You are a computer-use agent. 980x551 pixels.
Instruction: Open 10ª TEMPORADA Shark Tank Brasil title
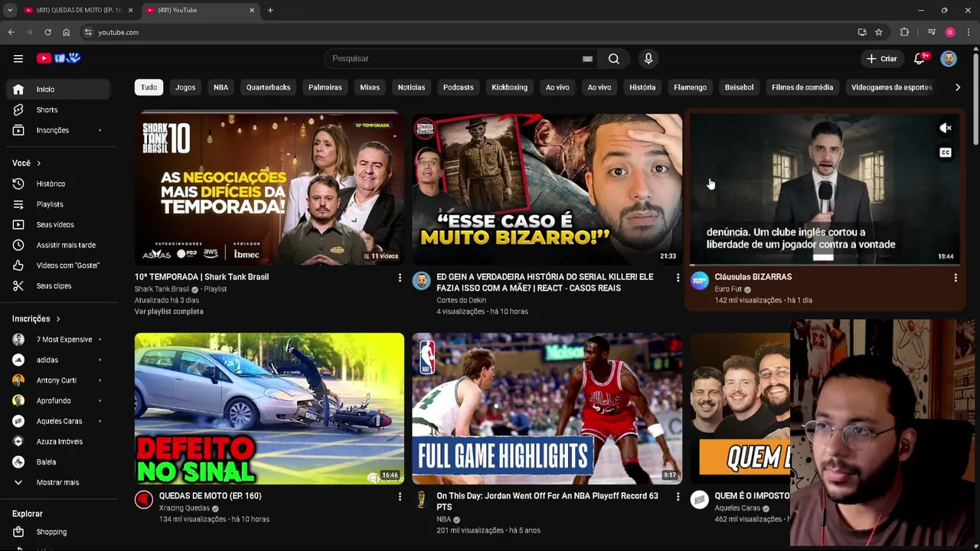click(x=202, y=277)
